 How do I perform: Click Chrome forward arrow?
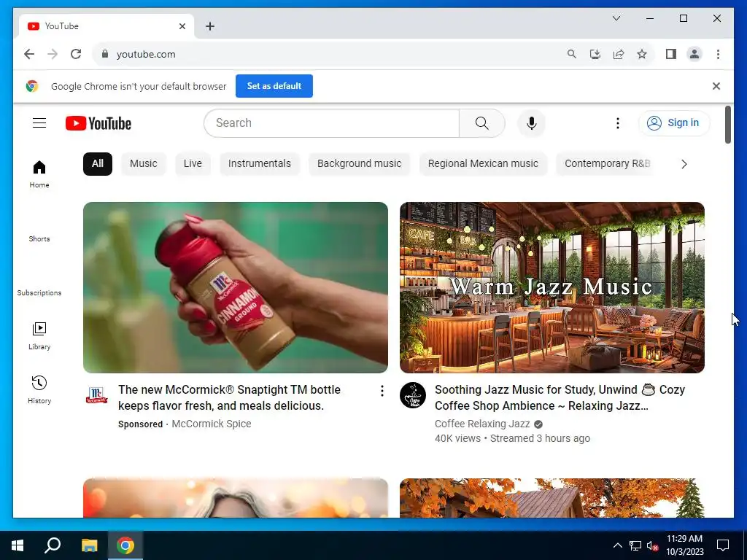[53, 54]
